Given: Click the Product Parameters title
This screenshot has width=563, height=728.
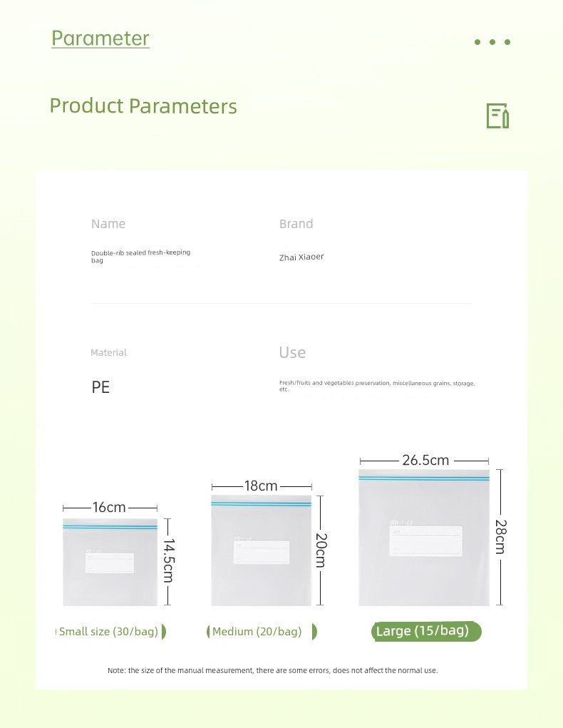Looking at the screenshot, I should point(143,106).
